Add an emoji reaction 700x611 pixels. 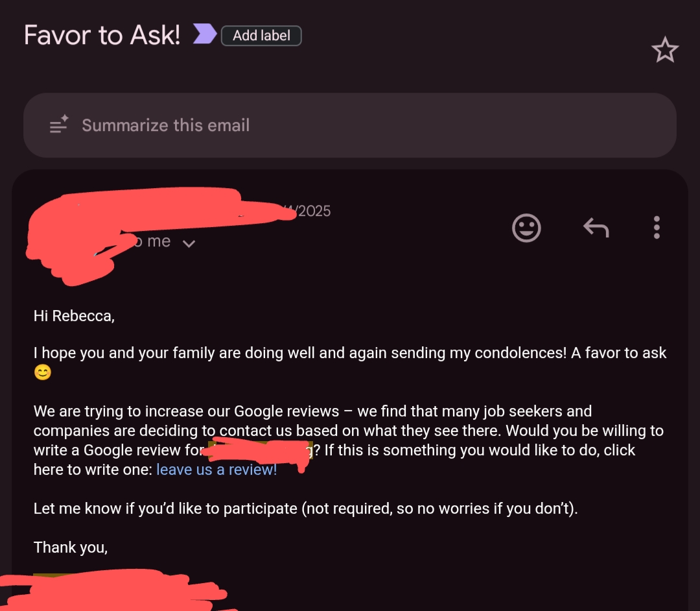[x=526, y=228]
